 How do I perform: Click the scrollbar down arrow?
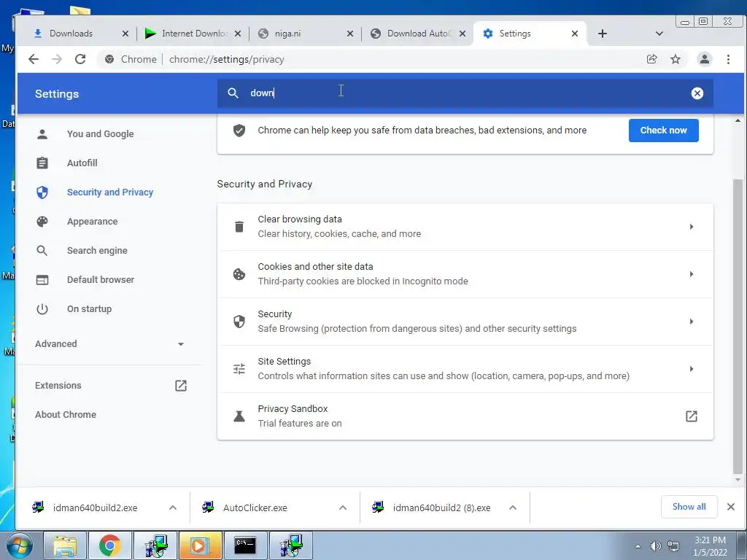click(x=738, y=480)
